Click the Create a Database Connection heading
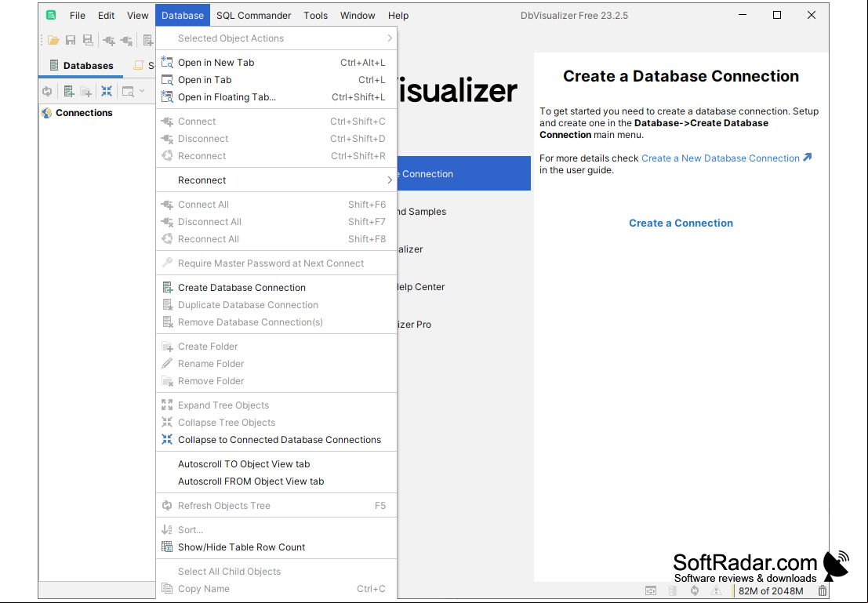The height and width of the screenshot is (603, 868). (x=681, y=76)
